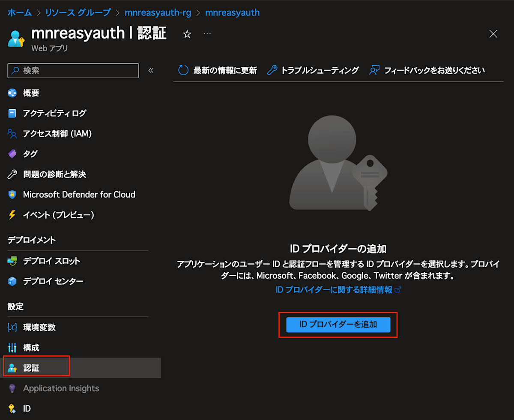Image resolution: width=514 pixels, height=420 pixels.
Task: Click the 設定 section heading
Action: click(16, 307)
